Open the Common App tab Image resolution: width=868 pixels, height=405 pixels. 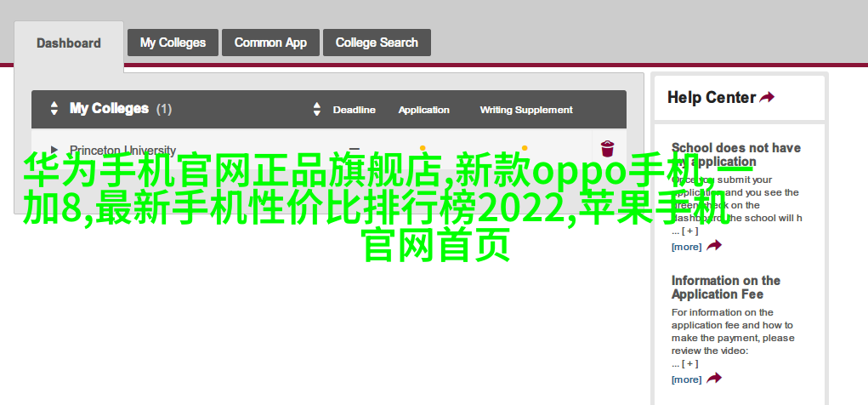click(x=270, y=43)
